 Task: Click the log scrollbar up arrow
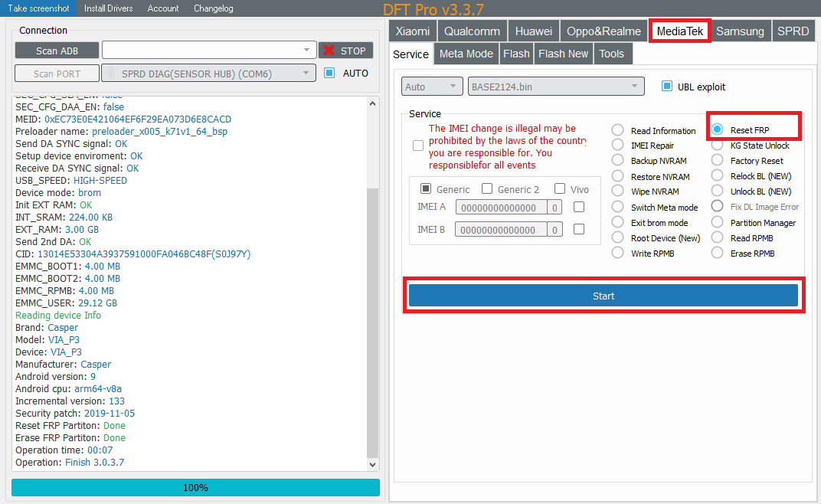[372, 103]
